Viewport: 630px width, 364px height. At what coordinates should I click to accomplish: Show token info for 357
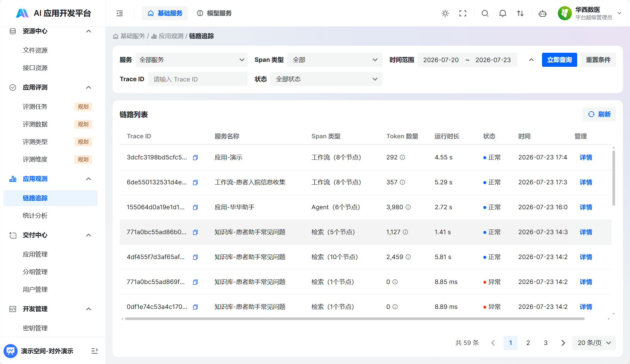[x=403, y=182]
